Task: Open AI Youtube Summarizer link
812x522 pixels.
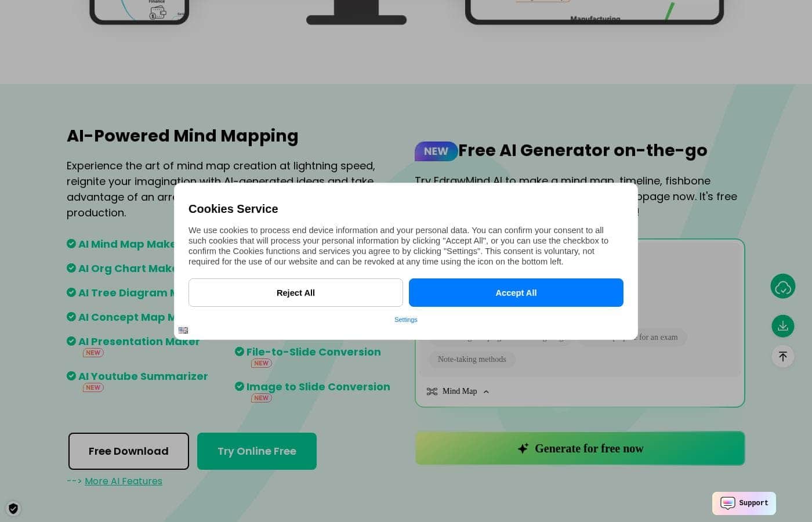Action: coord(143,376)
